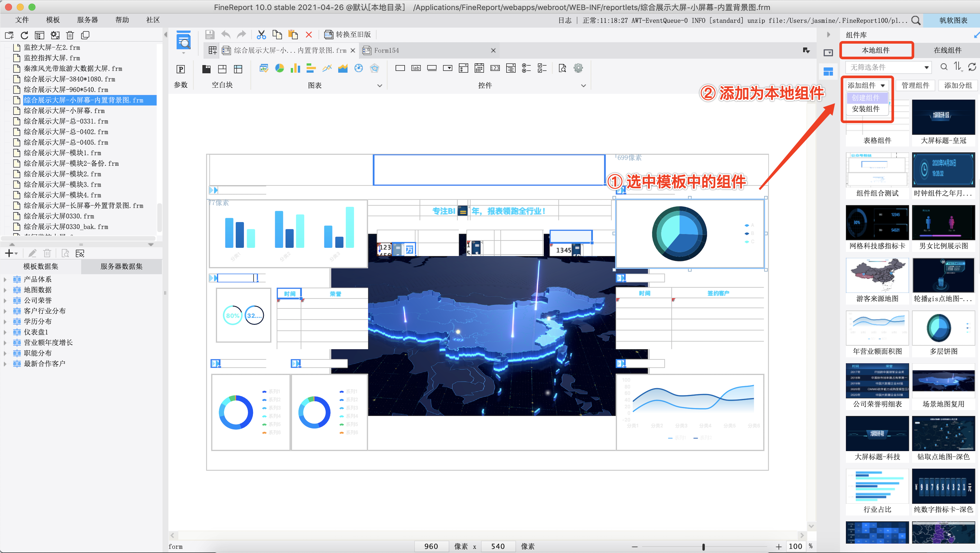Click the zoom slider handle

pyautogui.click(x=704, y=546)
